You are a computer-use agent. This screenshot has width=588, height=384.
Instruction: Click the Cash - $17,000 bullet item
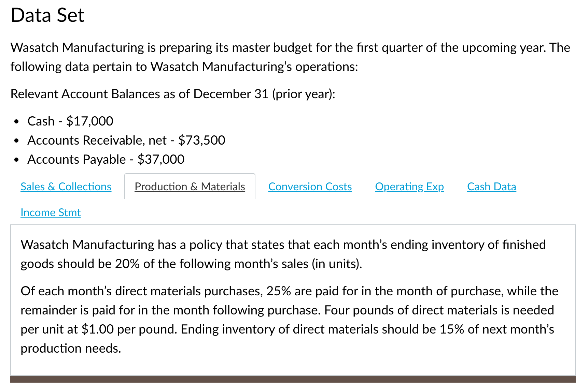click(70, 121)
